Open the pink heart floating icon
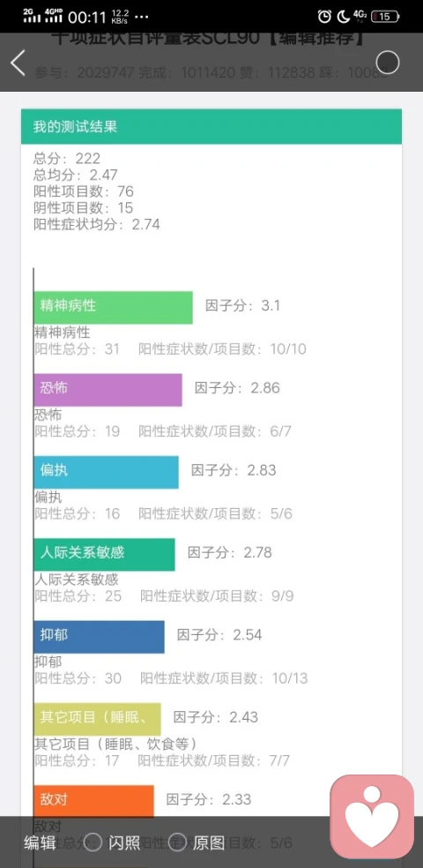The height and width of the screenshot is (868, 423). click(372, 817)
